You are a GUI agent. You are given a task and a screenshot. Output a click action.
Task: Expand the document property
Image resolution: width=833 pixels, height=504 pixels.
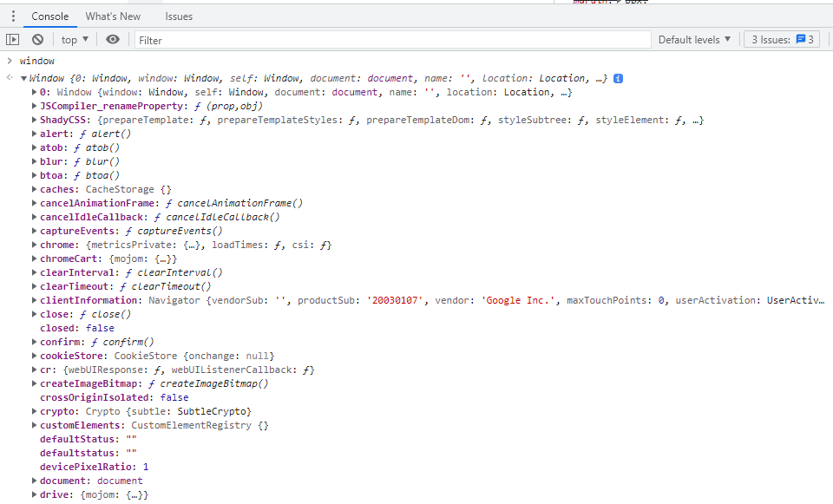point(32,481)
